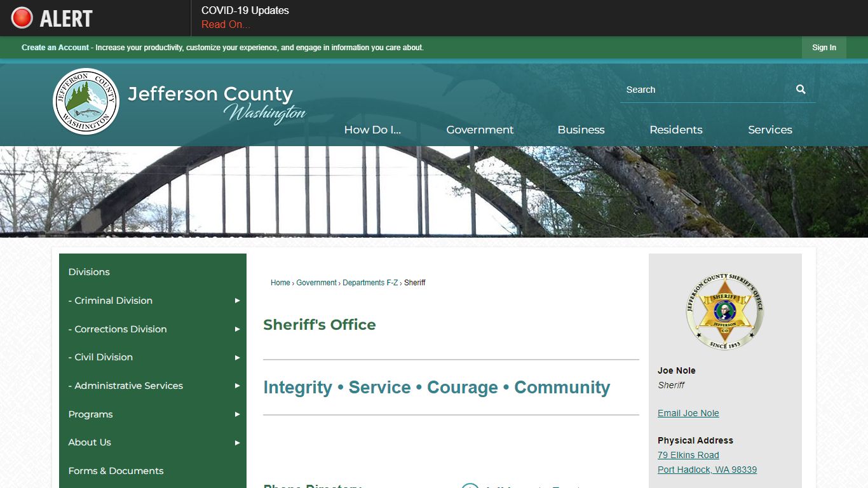The width and height of the screenshot is (868, 488).
Task: Go to Government breadcrumb
Action: point(316,283)
